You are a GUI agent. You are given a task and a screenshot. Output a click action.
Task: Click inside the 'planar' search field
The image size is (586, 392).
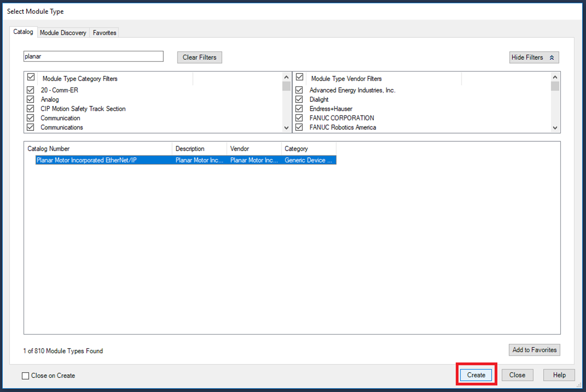[x=93, y=56]
